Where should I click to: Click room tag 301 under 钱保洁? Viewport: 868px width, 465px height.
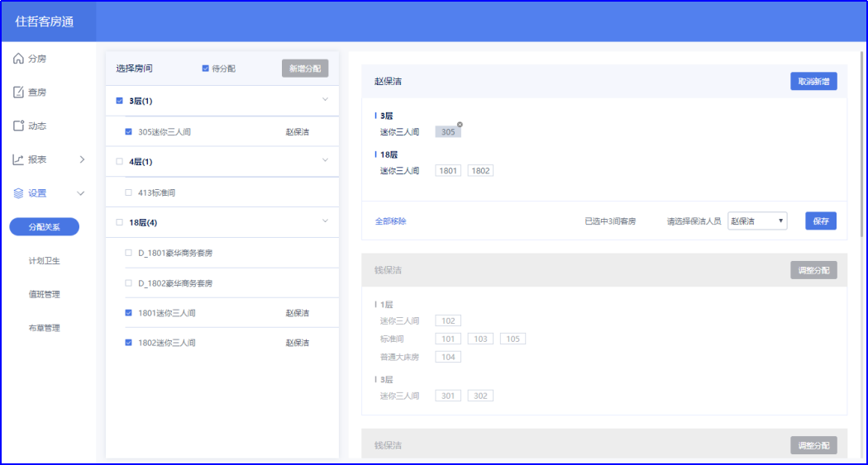[x=448, y=396]
